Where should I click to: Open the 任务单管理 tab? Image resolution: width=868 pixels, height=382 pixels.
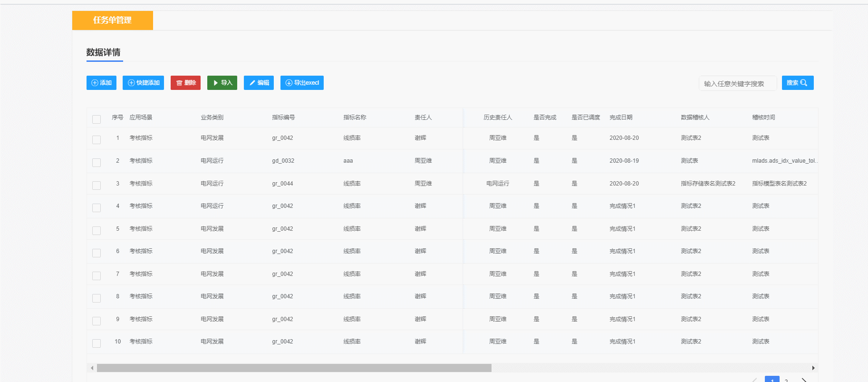112,20
